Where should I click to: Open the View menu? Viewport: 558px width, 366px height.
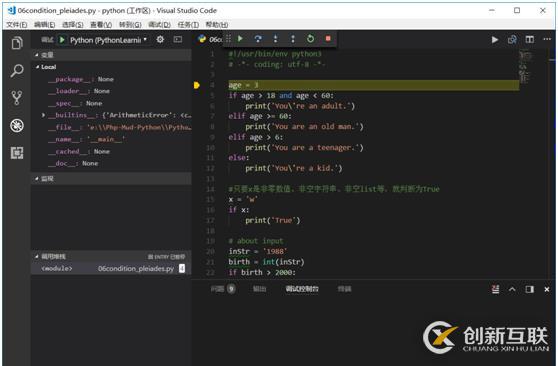tap(101, 25)
